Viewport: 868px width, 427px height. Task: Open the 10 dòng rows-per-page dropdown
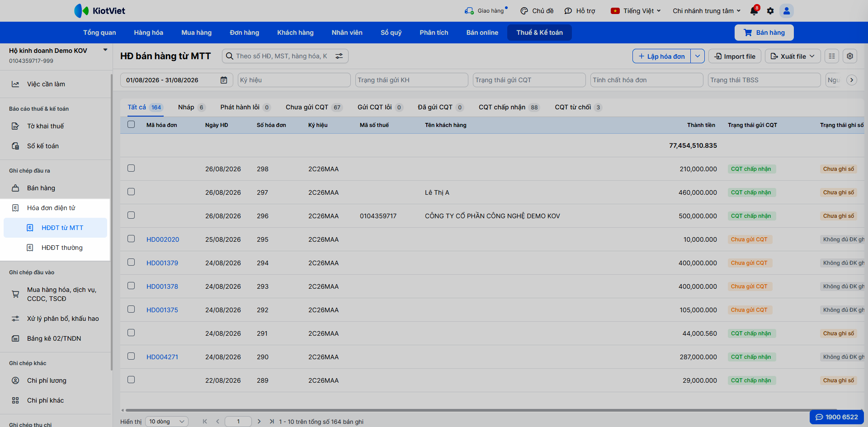pos(167,422)
